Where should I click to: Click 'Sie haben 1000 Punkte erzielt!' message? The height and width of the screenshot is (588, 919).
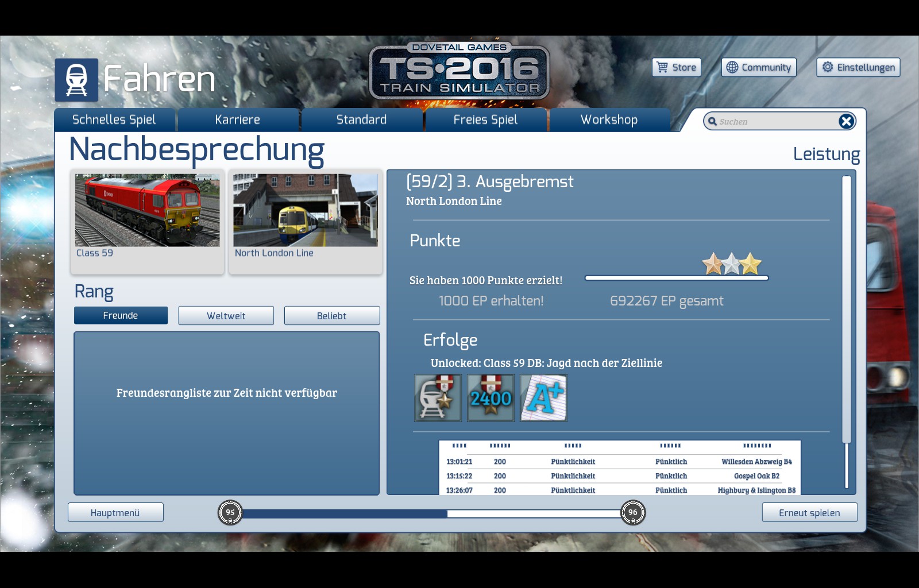coord(486,280)
